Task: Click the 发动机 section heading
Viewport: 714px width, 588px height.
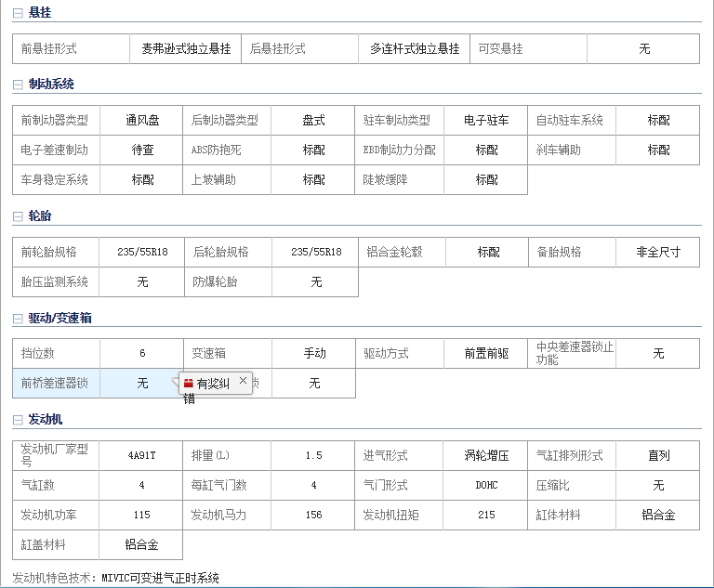Action: point(46,420)
